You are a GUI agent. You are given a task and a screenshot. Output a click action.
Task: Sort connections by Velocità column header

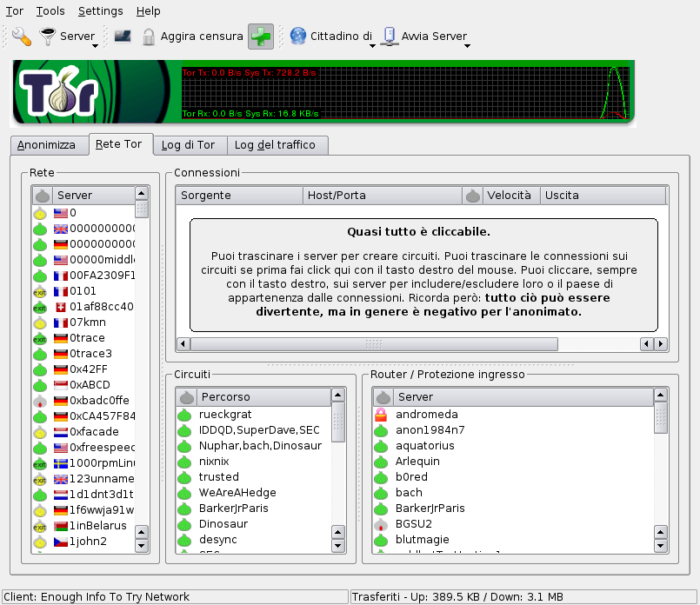[509, 196]
